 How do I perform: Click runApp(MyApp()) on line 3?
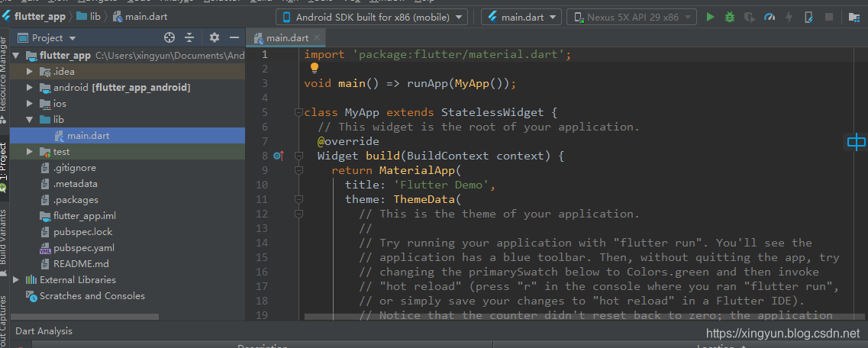tap(458, 83)
